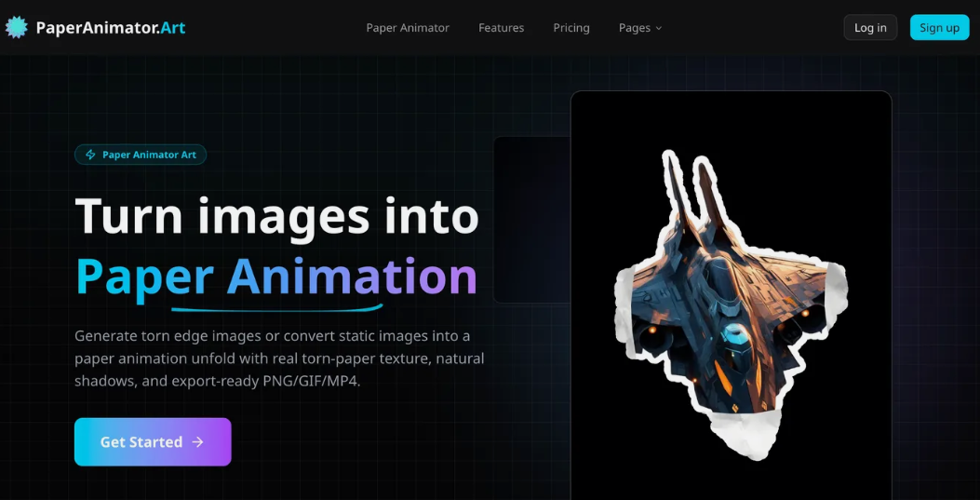This screenshot has width=980, height=500.
Task: Go to the Features page
Action: coord(501,28)
